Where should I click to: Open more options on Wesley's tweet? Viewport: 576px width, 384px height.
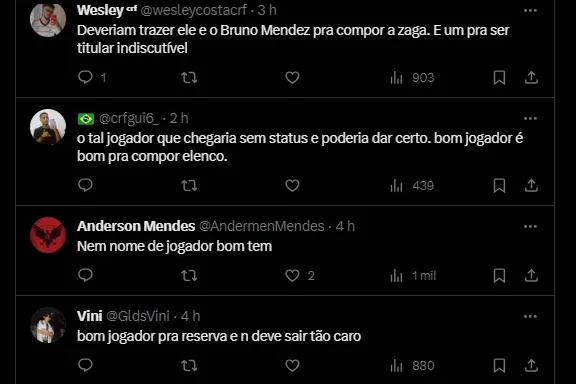tap(530, 11)
